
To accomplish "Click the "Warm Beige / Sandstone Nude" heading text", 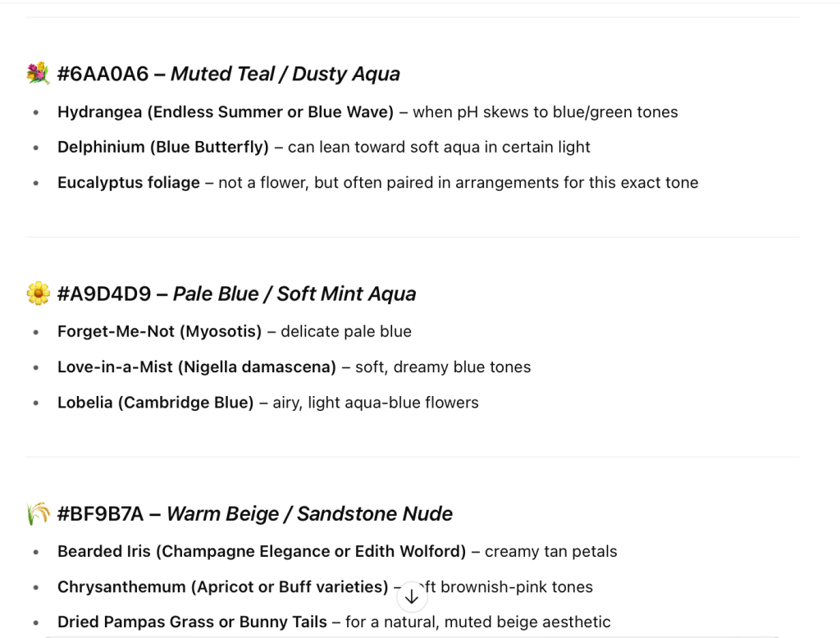I will [x=309, y=514].
